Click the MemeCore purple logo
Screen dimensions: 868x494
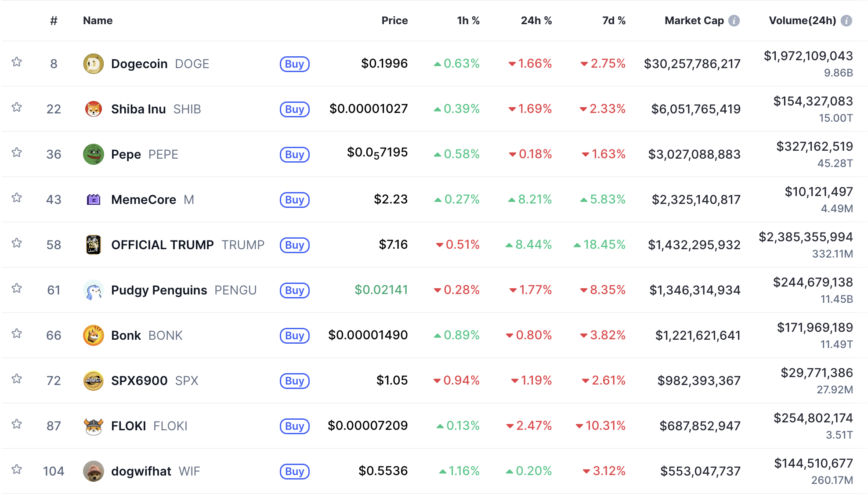tap(93, 200)
